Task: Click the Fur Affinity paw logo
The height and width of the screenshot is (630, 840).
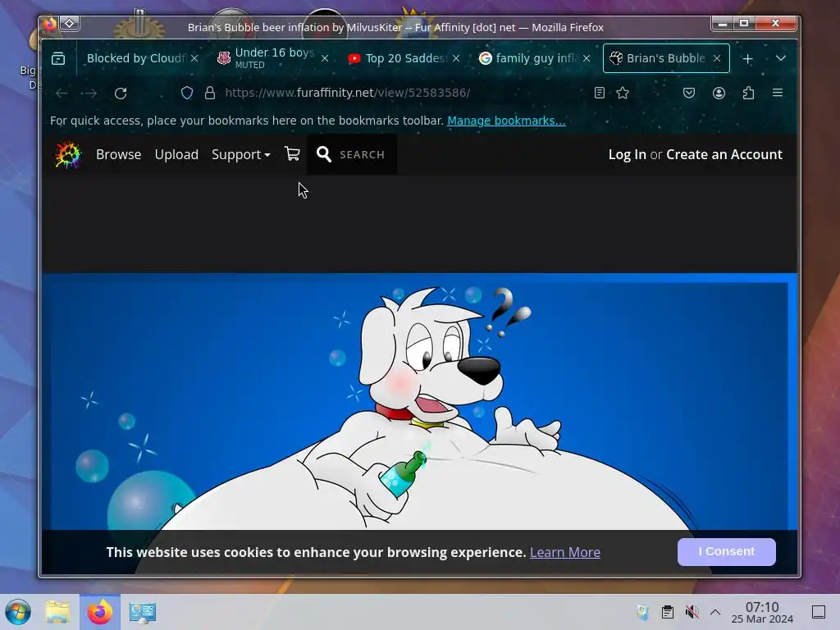Action: [x=68, y=155]
